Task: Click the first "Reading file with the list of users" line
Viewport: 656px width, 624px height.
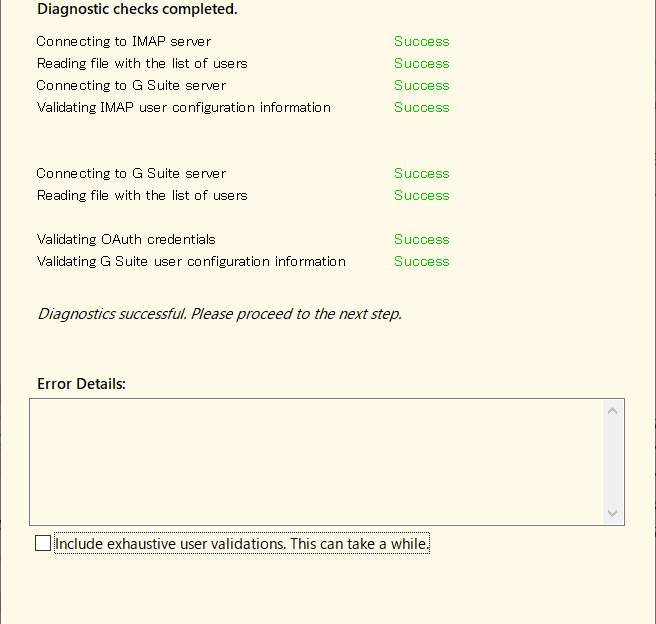Action: 142,63
